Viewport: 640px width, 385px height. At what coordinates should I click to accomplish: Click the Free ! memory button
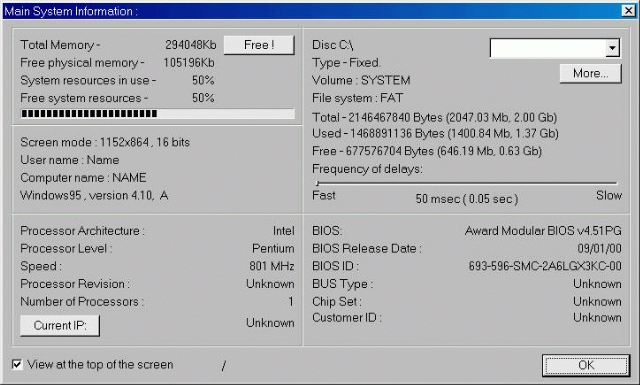point(259,45)
